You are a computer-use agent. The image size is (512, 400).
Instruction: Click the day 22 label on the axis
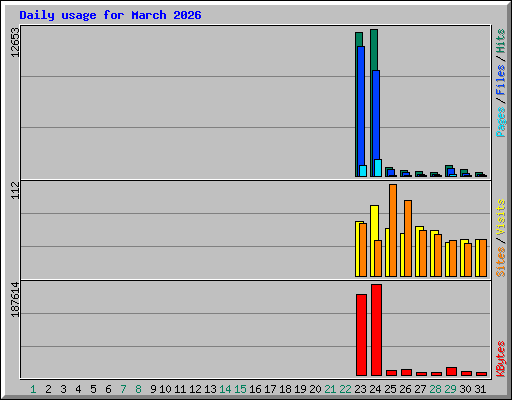[x=345, y=389]
